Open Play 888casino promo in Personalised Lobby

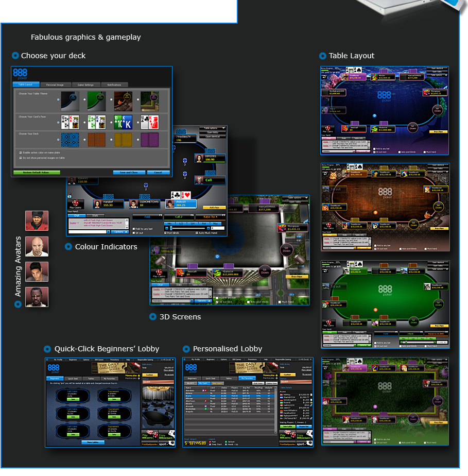pos(287,435)
